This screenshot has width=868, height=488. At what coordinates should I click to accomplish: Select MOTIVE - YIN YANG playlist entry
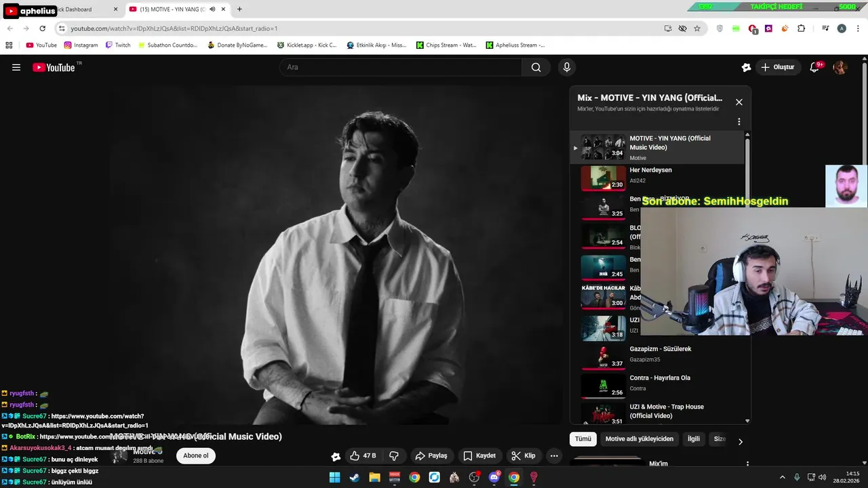[x=658, y=148]
